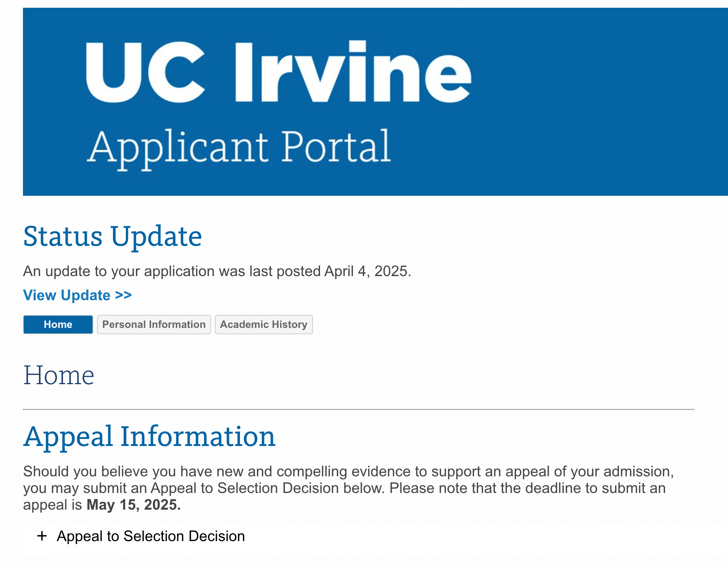Switch to the Personal Information tab
The width and height of the screenshot is (728, 567).
point(154,325)
